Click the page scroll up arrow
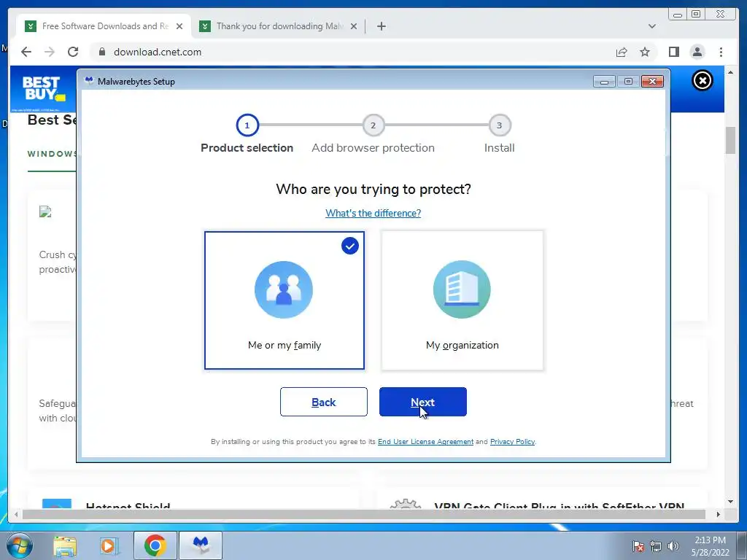The width and height of the screenshot is (747, 560). tap(730, 72)
